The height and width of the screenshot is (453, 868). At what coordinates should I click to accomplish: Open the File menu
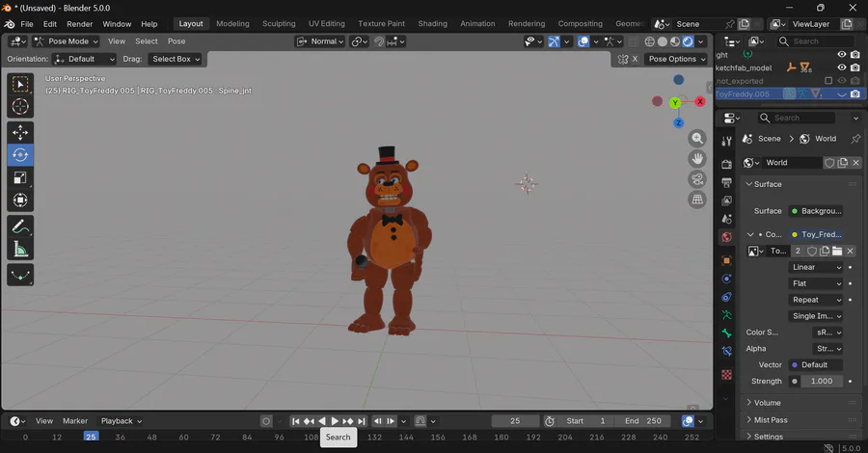(x=27, y=24)
